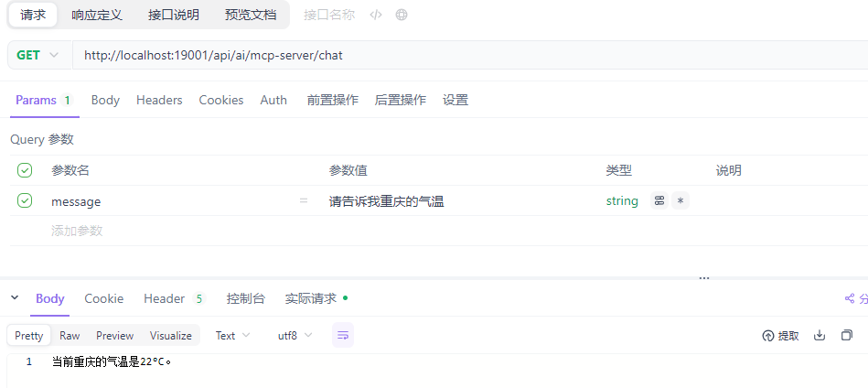
Task: Uncheck the message parameter checkbox
Action: [x=25, y=200]
